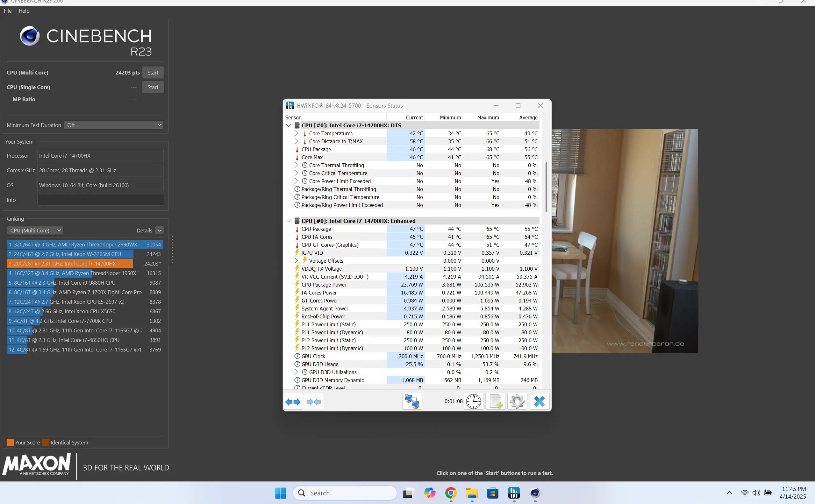Close sensors with blue X icon
The width and height of the screenshot is (815, 504).
(539, 402)
